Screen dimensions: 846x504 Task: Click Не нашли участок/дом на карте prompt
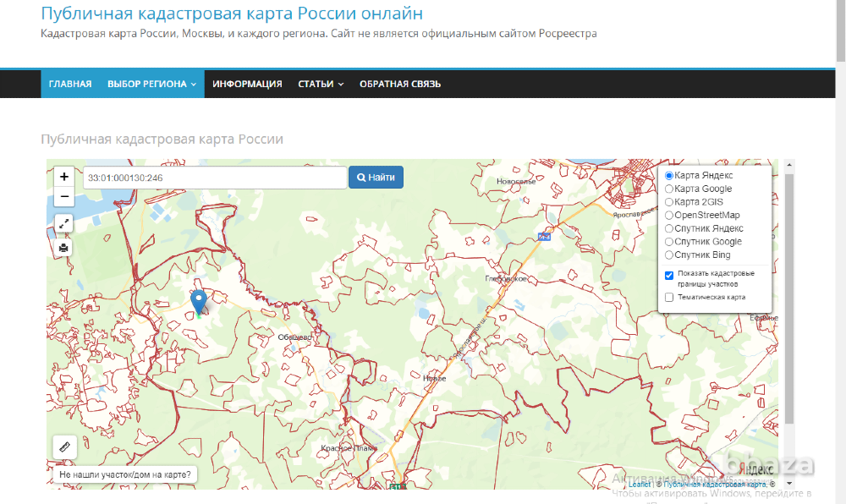124,475
